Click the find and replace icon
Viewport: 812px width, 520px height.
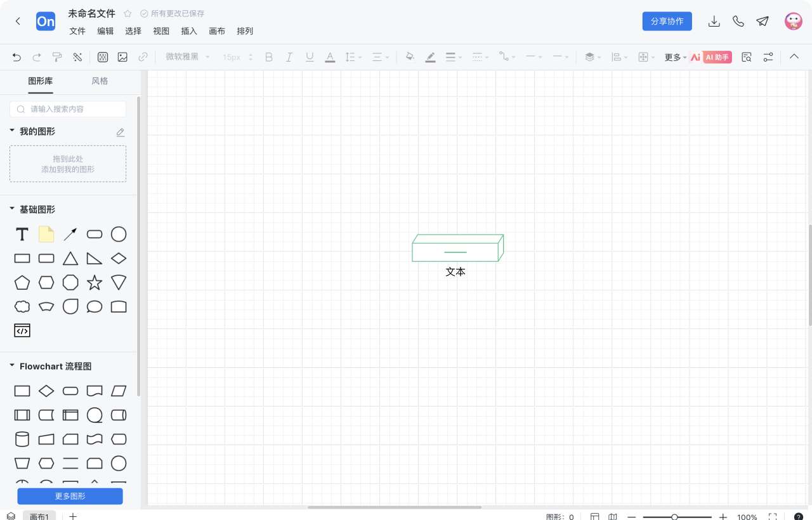(x=747, y=57)
